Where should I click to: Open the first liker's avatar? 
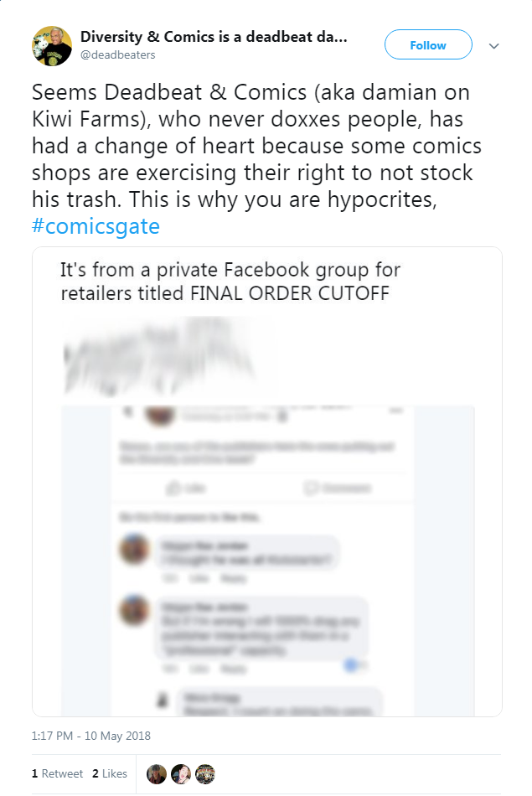click(x=157, y=773)
